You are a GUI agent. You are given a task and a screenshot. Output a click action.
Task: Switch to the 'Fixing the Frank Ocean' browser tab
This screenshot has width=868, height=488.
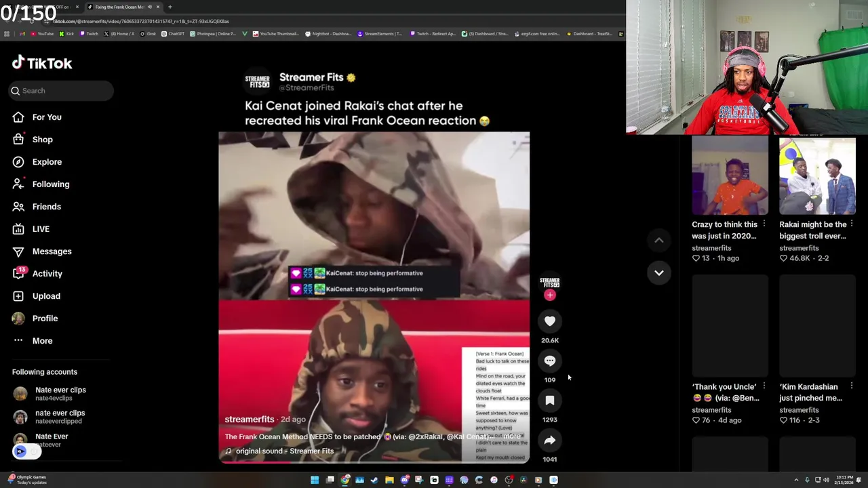119,7
